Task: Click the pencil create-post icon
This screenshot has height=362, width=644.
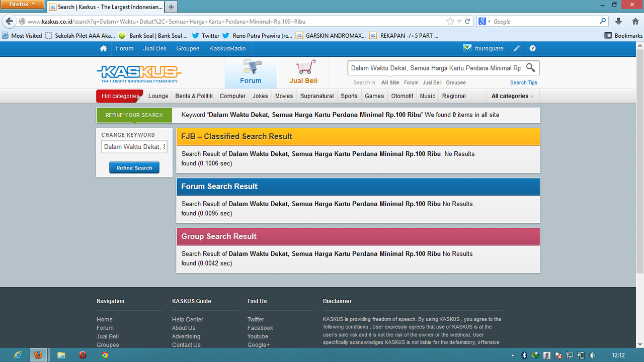Action: (x=517, y=48)
